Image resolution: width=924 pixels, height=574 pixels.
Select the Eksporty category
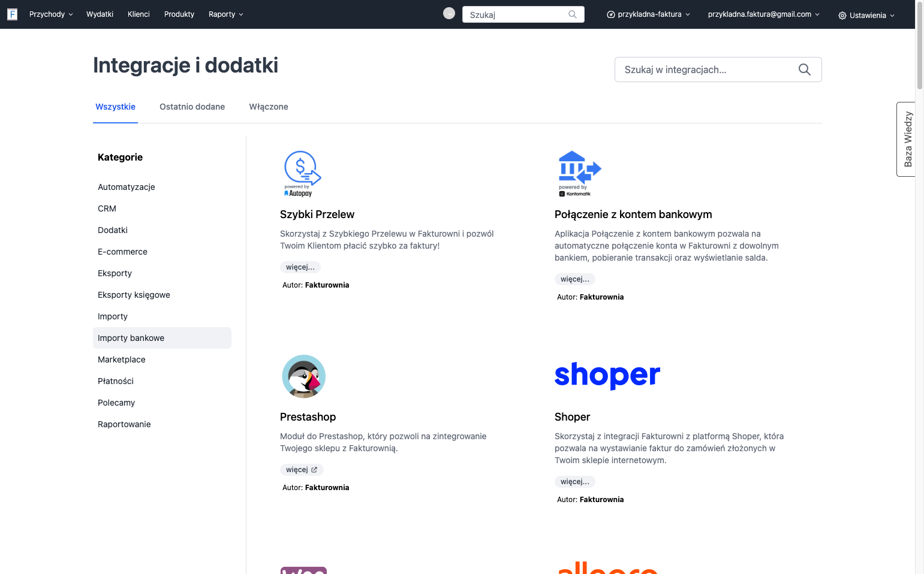(162, 273)
